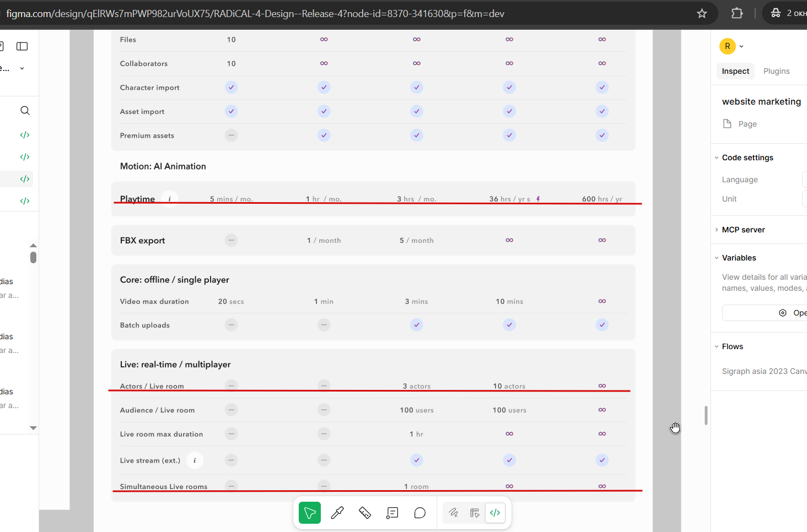Click the "website marketing" title

click(x=761, y=101)
